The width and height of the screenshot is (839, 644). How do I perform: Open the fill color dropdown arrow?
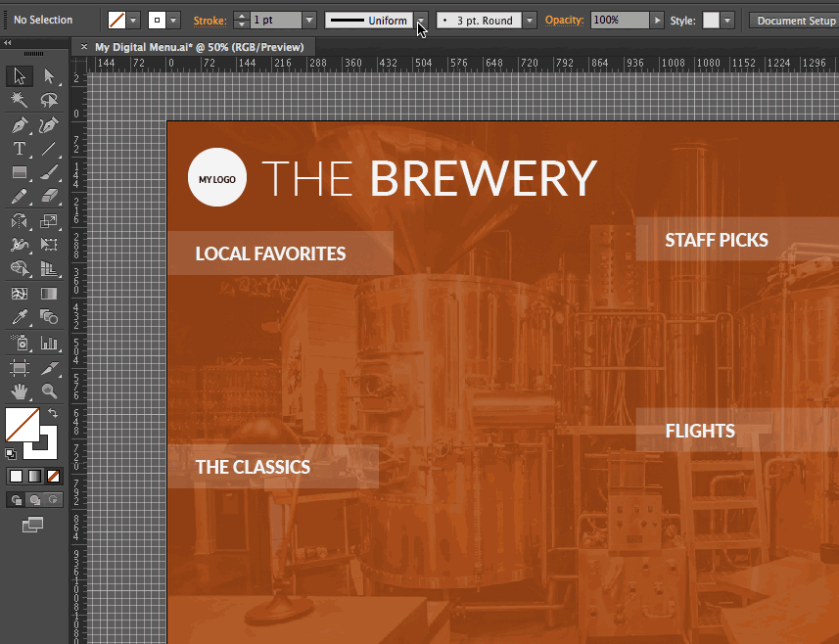point(133,21)
